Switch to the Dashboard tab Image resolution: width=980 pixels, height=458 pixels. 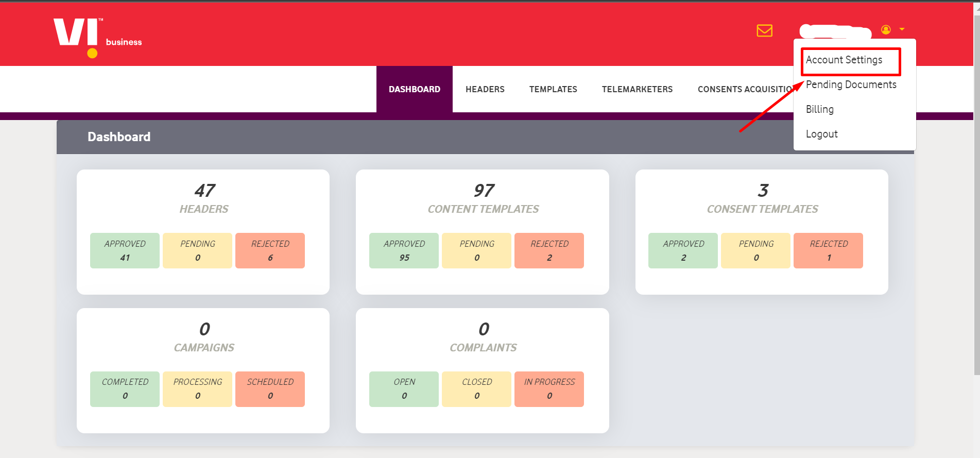coord(415,89)
